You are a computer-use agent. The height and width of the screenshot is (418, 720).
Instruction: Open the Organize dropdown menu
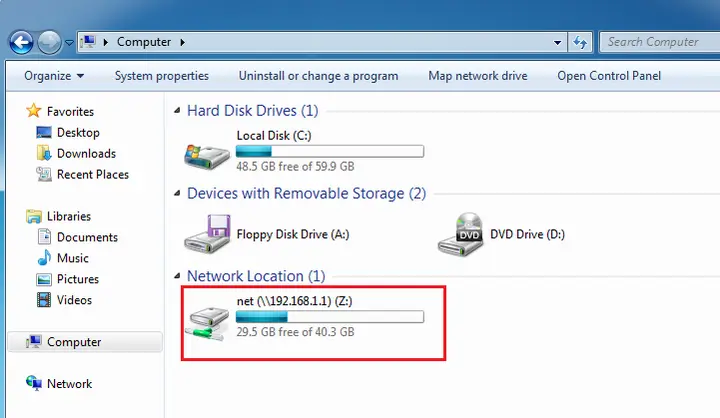(54, 76)
